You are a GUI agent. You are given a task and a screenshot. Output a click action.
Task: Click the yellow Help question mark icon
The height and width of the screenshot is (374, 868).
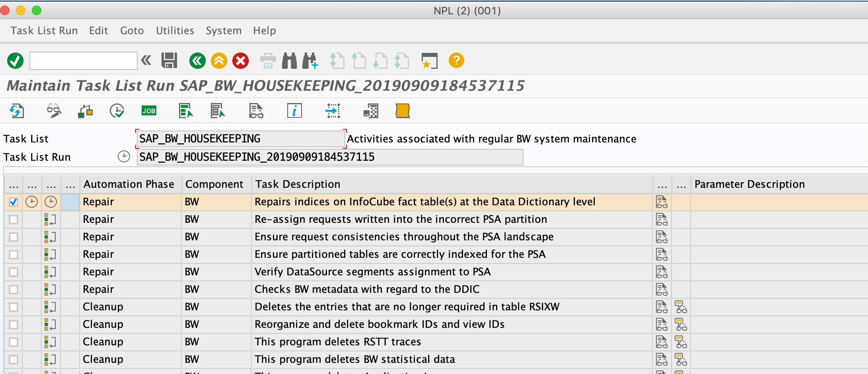pos(456,61)
